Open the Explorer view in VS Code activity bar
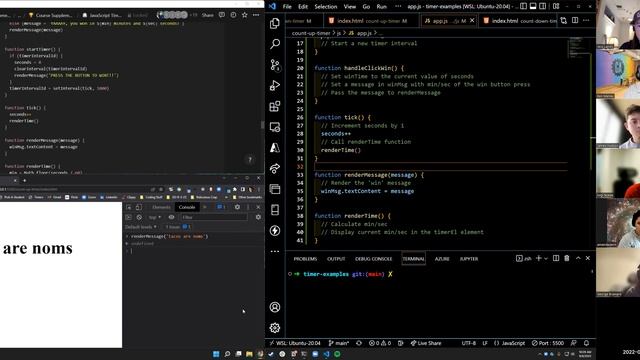Screen dimensions: 640x360 pyautogui.click(x=275, y=23)
